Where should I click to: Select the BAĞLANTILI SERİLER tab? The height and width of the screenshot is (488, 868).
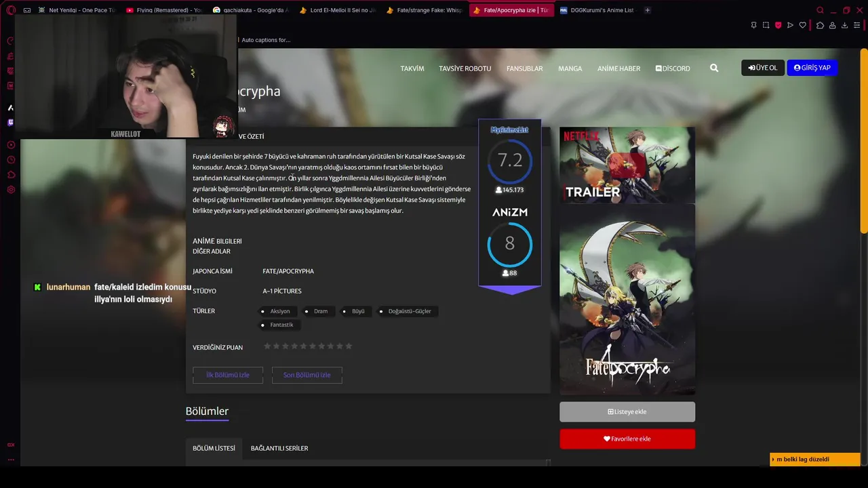(279, 448)
